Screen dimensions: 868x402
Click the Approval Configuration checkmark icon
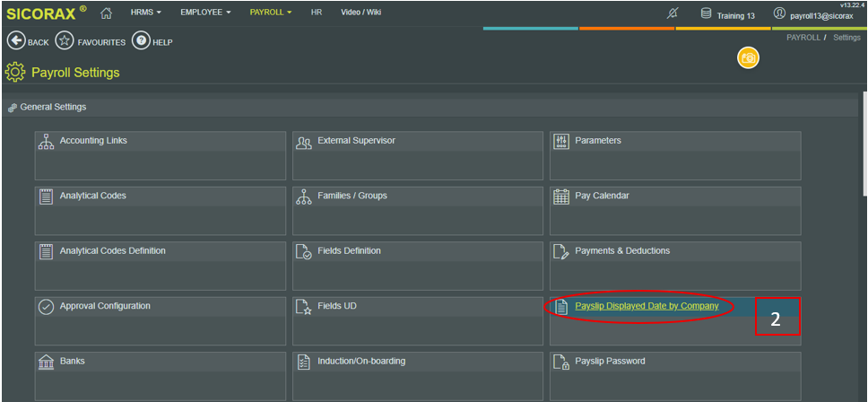[x=47, y=307]
